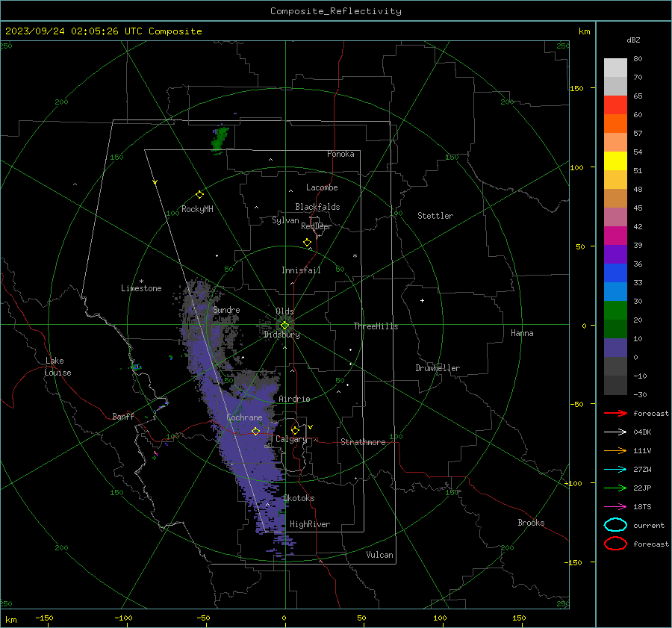The image size is (672, 628).
Task: Click the Ponoka city label
Action: point(340,154)
